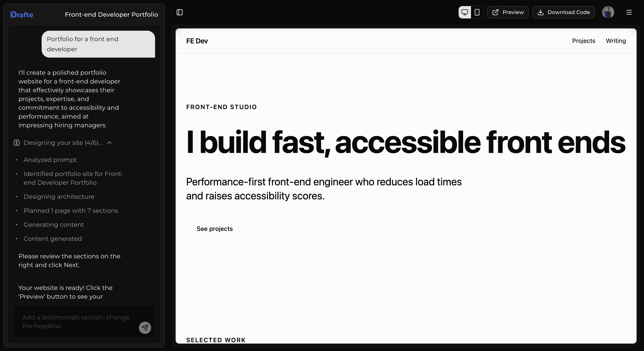Click the FRONT-END STUDIO label

click(221, 107)
